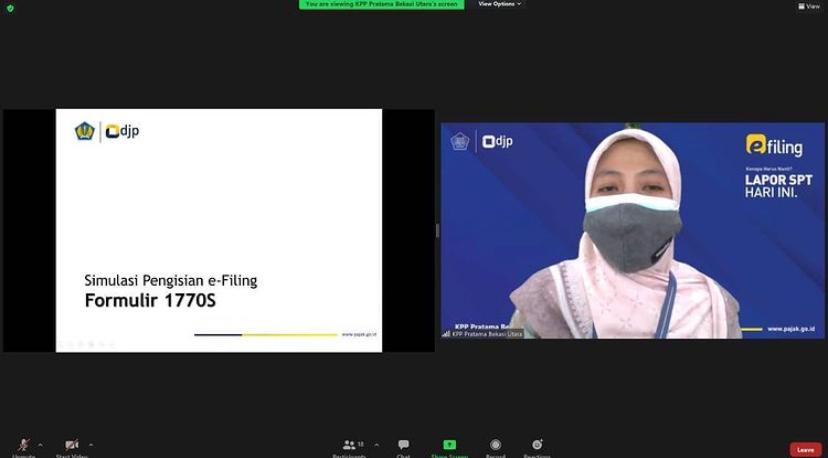Start recording with the Record icon
This screenshot has height=458, width=828.
tap(495, 446)
